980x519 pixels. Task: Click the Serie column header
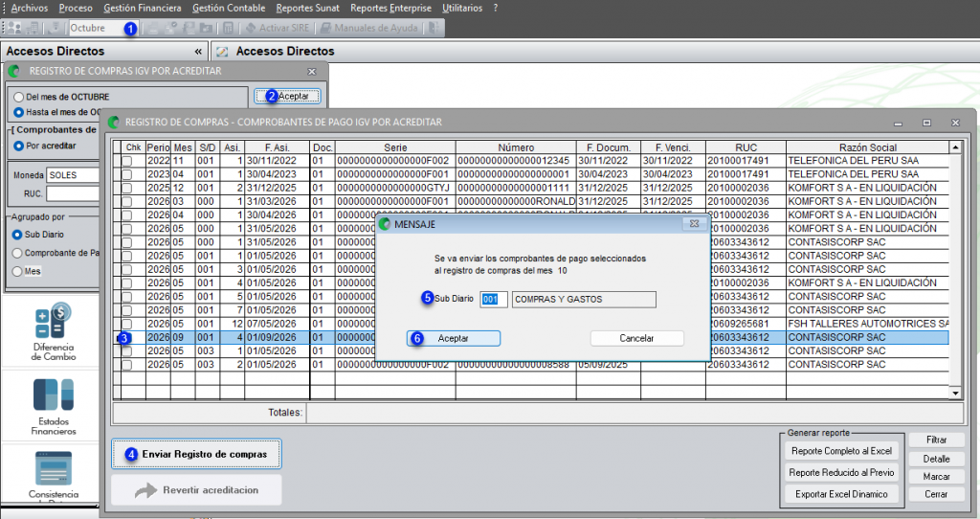395,147
